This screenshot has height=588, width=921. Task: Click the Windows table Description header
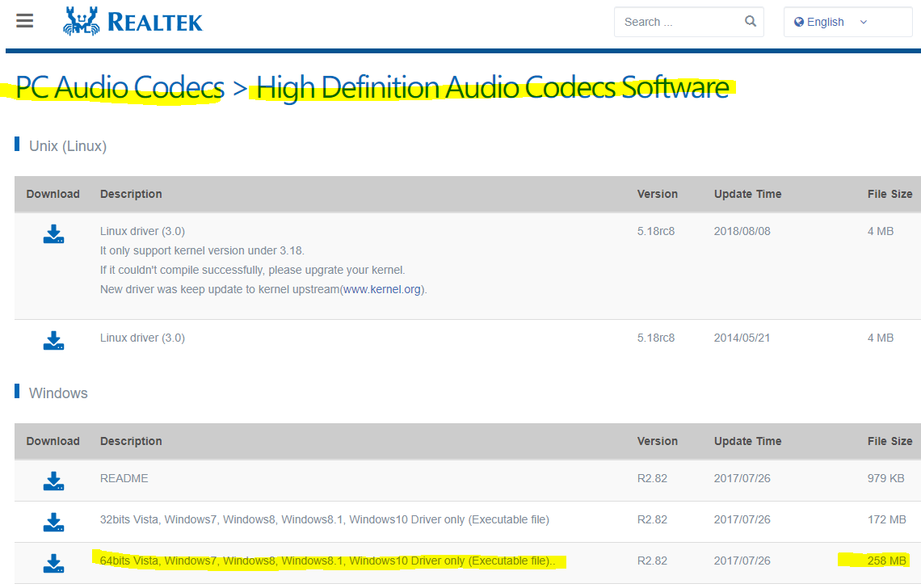(131, 441)
